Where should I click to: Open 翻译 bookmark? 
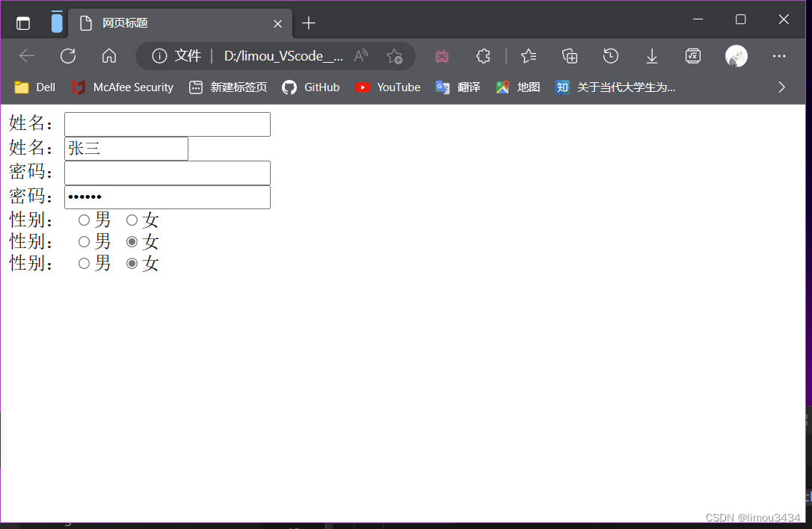pos(458,87)
